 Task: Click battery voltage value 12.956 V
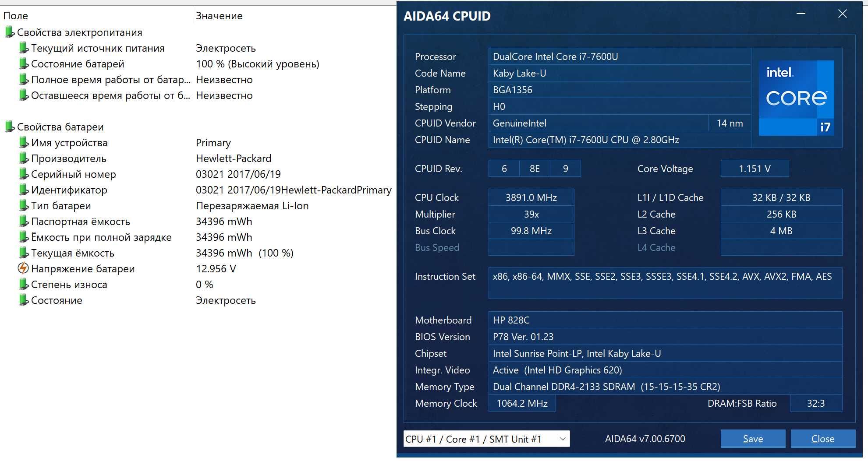click(x=216, y=269)
